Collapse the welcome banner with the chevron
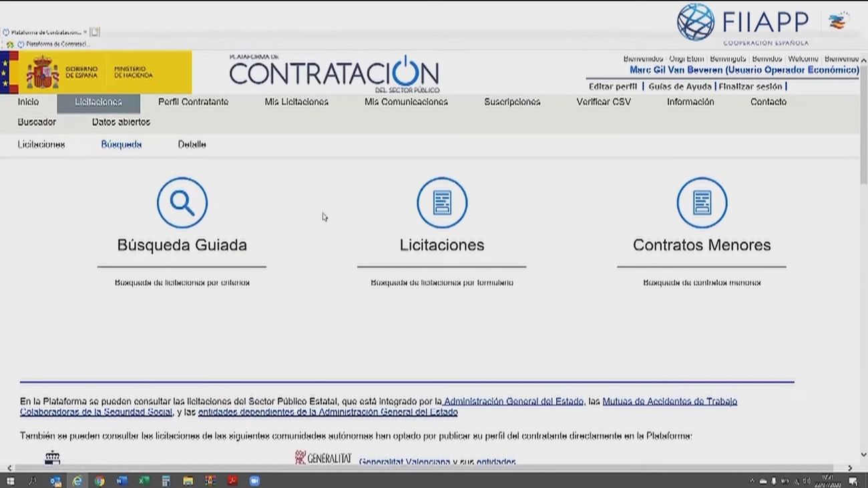 (x=863, y=61)
